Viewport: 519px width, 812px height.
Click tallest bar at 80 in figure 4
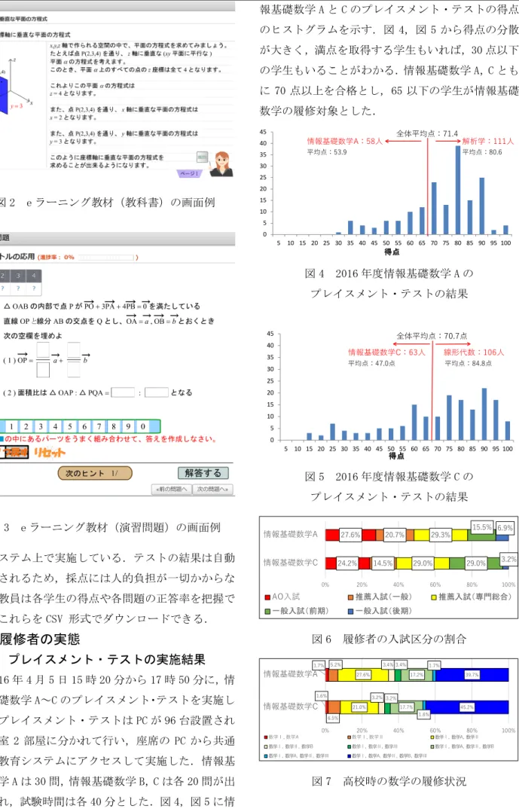point(458,190)
